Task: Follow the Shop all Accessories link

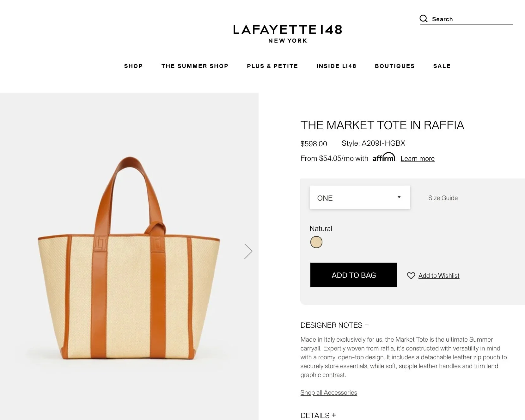Action: [329, 393]
